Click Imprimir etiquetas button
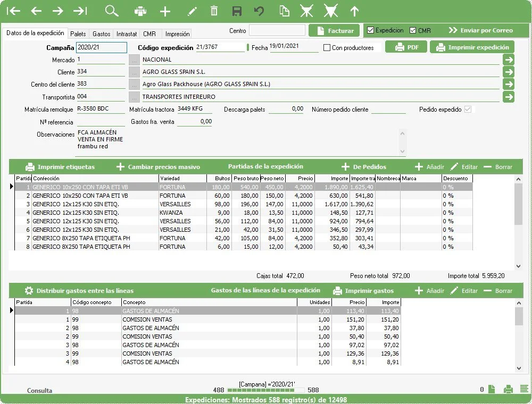This screenshot has width=532, height=404. click(60, 167)
